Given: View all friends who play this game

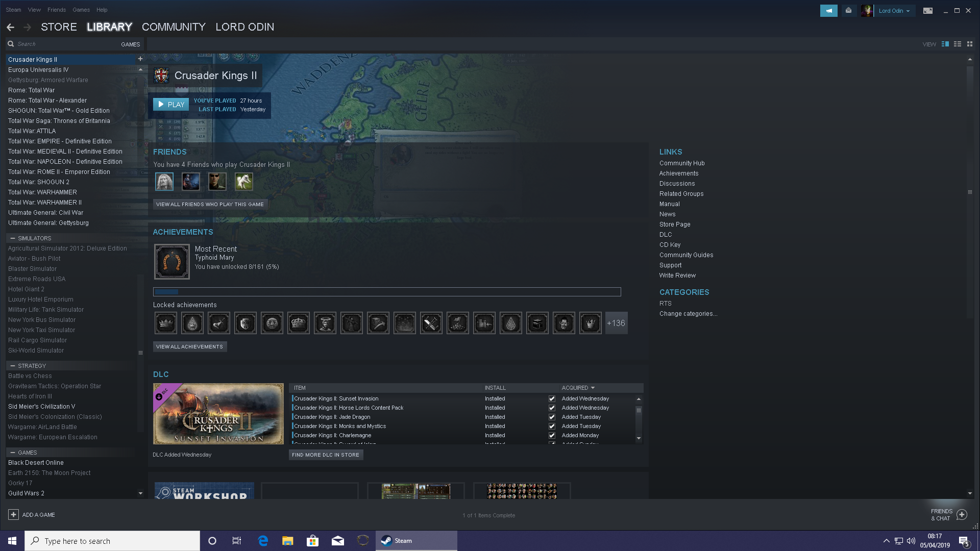Looking at the screenshot, I should pyautogui.click(x=210, y=205).
